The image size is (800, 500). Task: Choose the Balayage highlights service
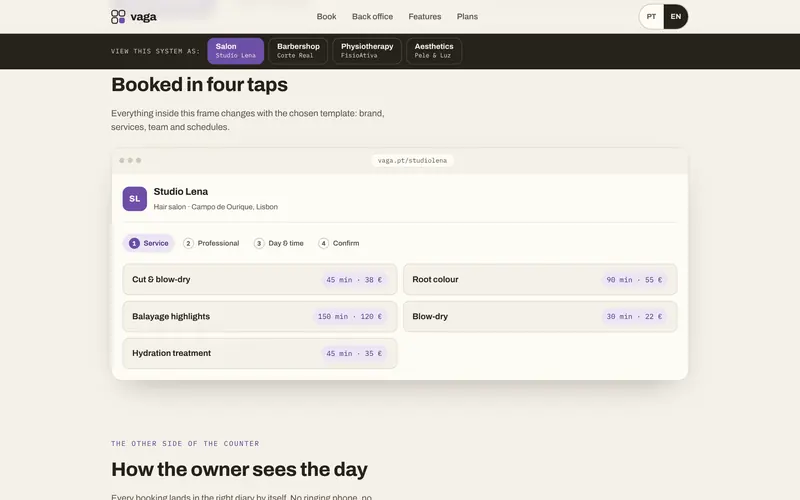click(x=260, y=316)
